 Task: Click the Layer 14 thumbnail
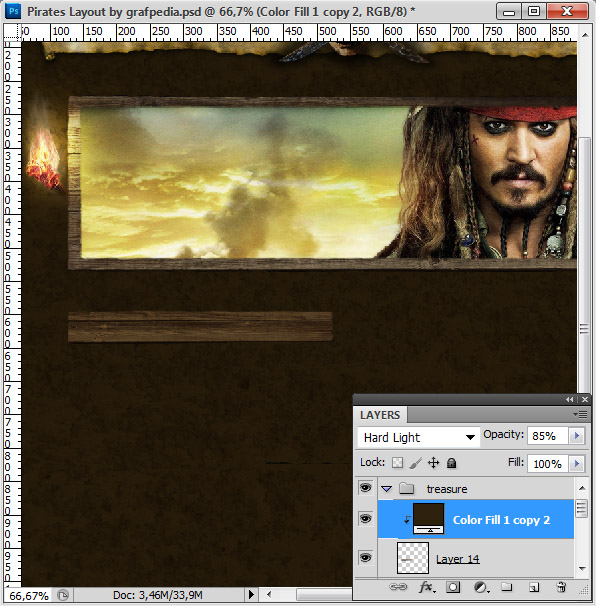click(x=413, y=558)
